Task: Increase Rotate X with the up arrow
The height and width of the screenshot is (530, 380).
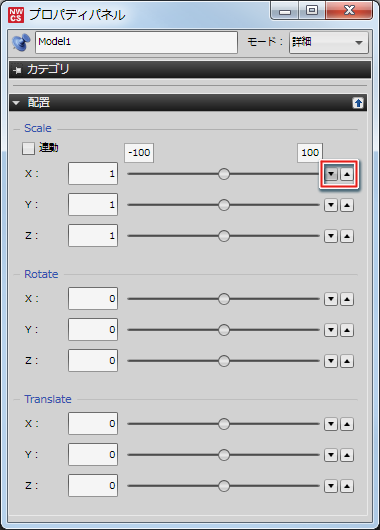Action: [347, 299]
